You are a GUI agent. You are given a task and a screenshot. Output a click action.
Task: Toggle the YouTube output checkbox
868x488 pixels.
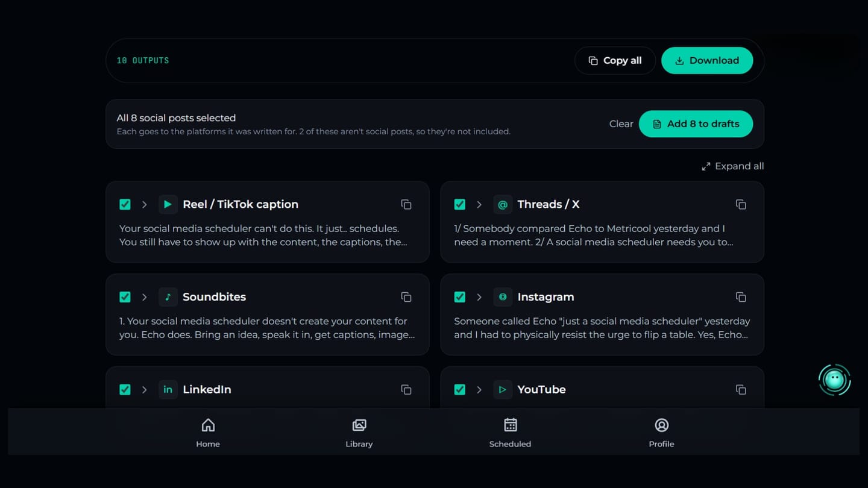[460, 389]
